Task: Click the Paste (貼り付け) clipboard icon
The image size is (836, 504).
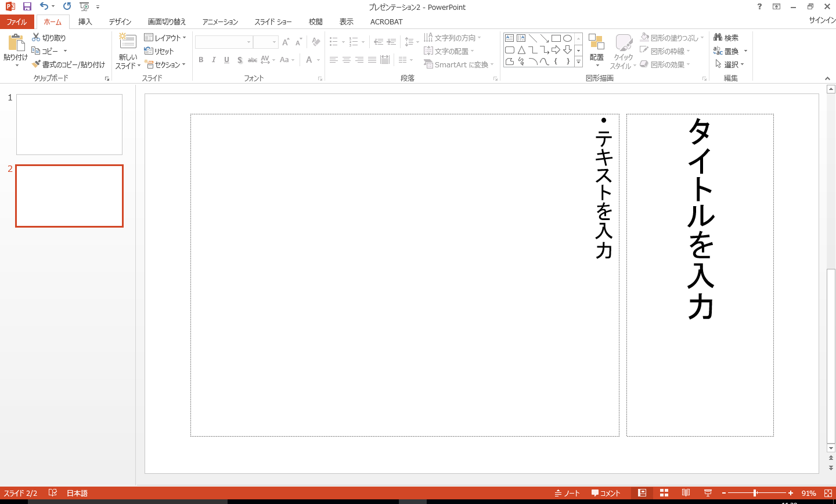Action: coord(16,44)
